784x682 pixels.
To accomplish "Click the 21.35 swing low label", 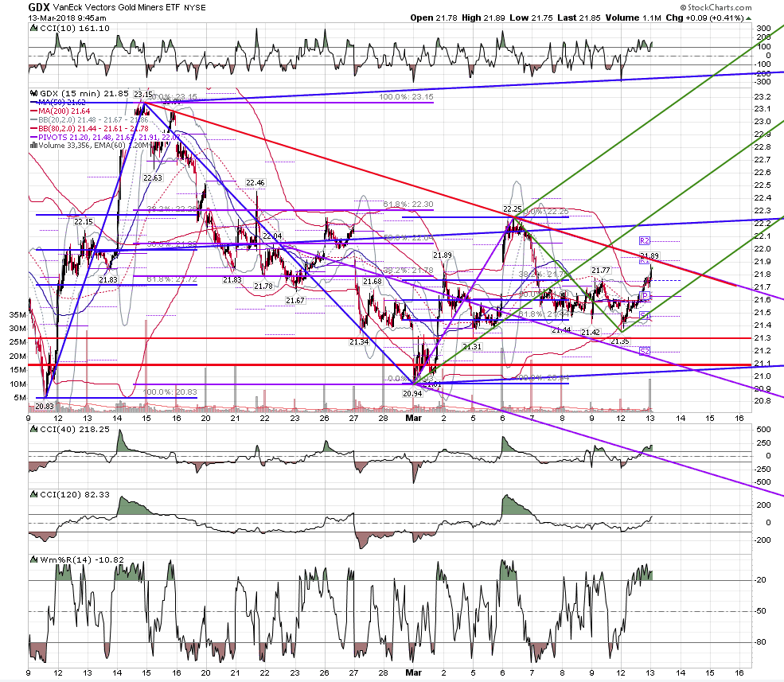I will [620, 341].
